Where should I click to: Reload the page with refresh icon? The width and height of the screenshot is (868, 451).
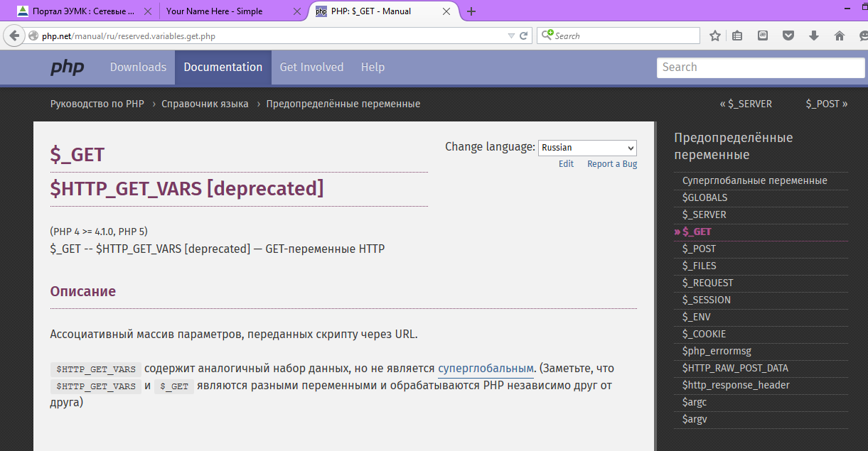click(x=524, y=36)
